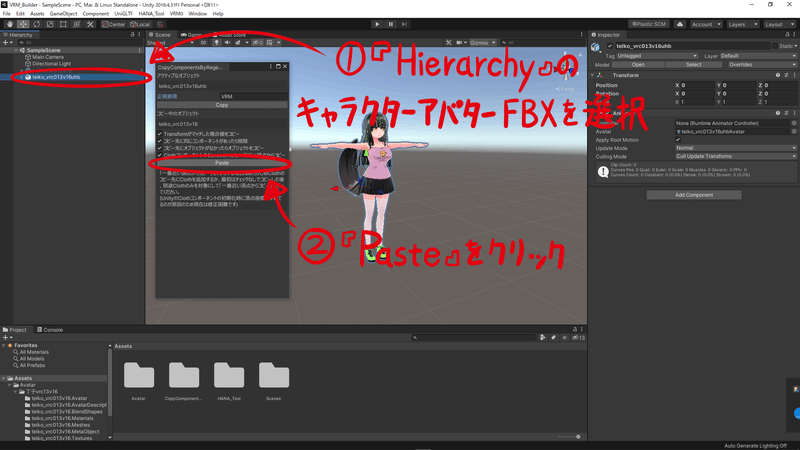Open the Transform component help icon
800x450 pixels.
pos(778,75)
